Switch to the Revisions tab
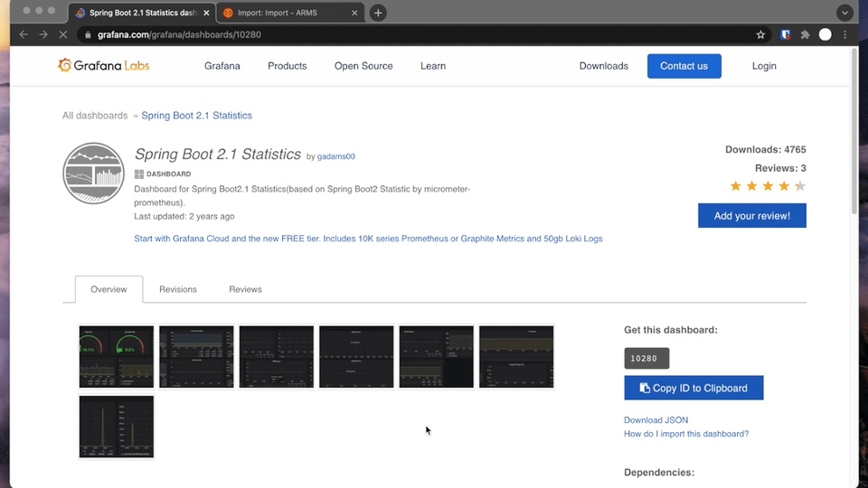Screen dimensions: 868x488 pos(178,289)
